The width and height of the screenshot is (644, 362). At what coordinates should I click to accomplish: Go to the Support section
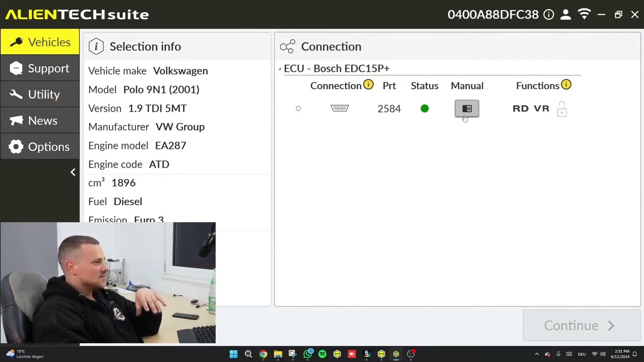coord(40,68)
